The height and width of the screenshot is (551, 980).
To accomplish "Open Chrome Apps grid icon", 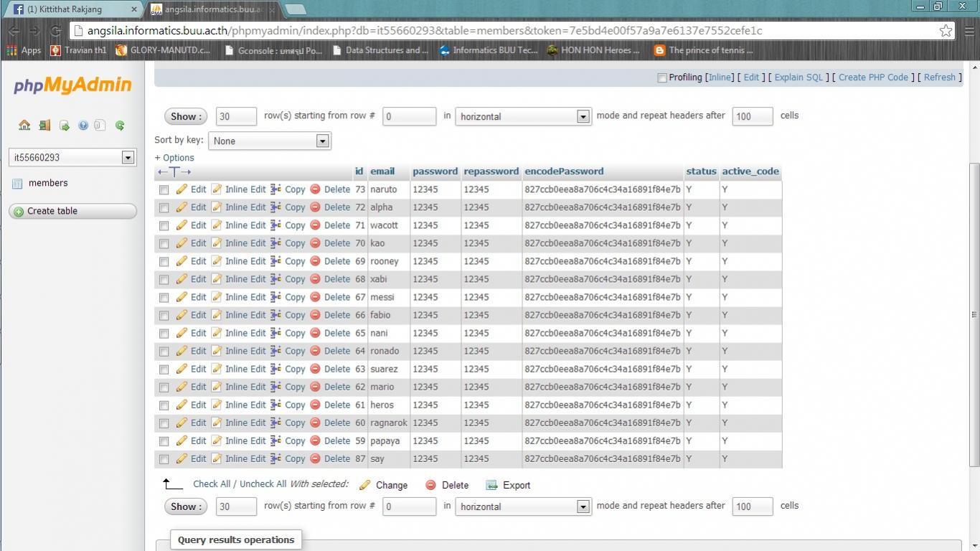I will (11, 50).
